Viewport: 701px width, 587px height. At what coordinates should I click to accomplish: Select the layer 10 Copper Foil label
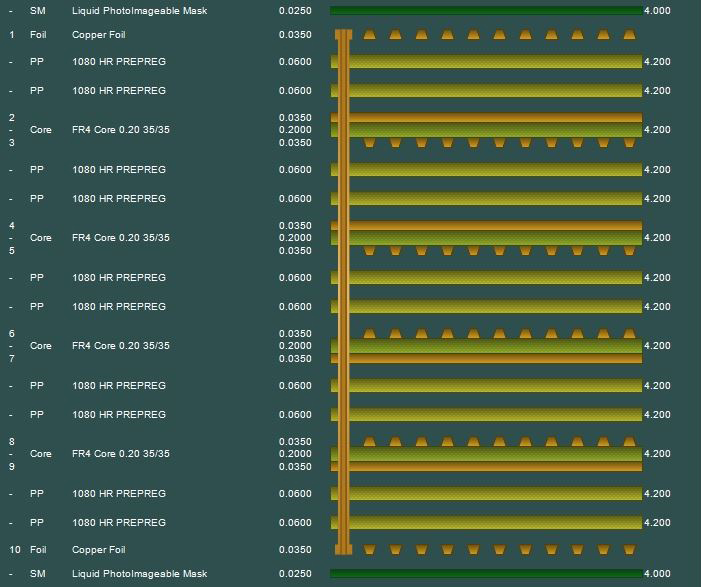coord(98,550)
